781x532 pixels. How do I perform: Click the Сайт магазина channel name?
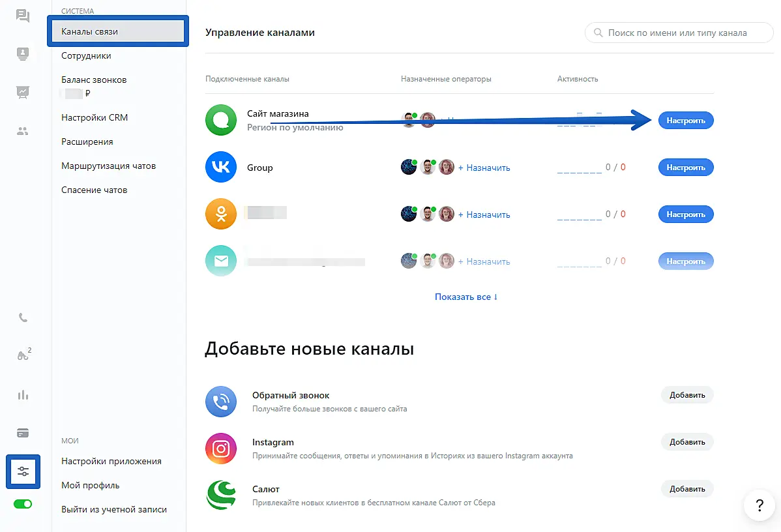pyautogui.click(x=278, y=113)
